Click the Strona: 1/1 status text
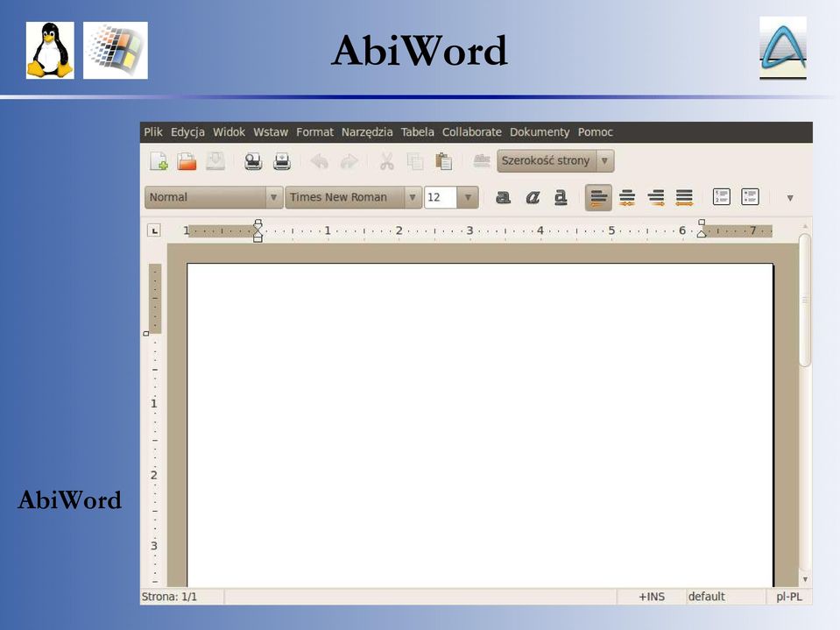This screenshot has width=840, height=630. click(x=169, y=597)
